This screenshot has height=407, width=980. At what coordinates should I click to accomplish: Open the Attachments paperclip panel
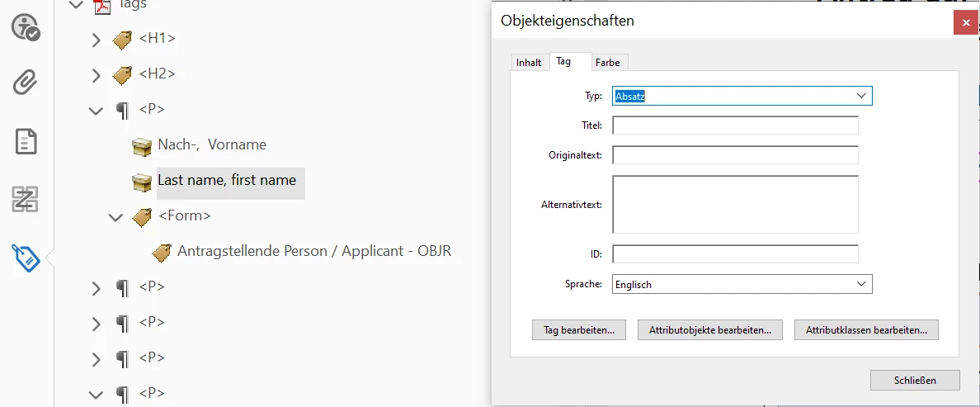tap(26, 83)
